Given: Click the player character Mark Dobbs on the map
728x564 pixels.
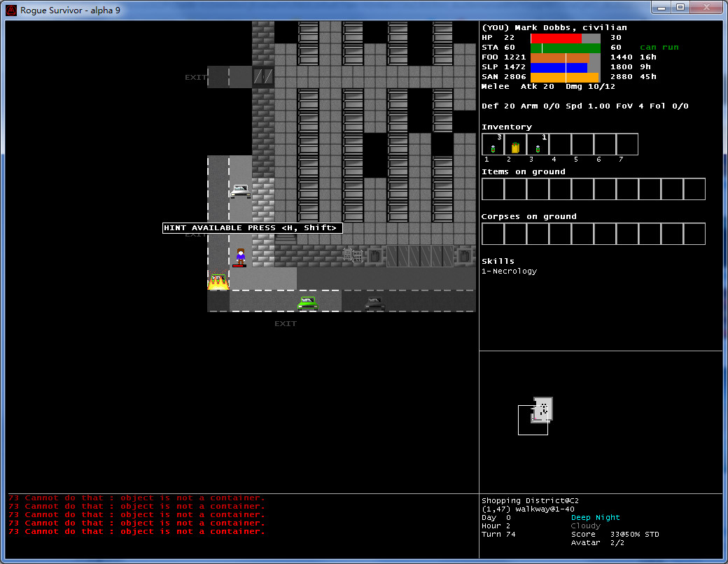Looking at the screenshot, I should pos(241,256).
